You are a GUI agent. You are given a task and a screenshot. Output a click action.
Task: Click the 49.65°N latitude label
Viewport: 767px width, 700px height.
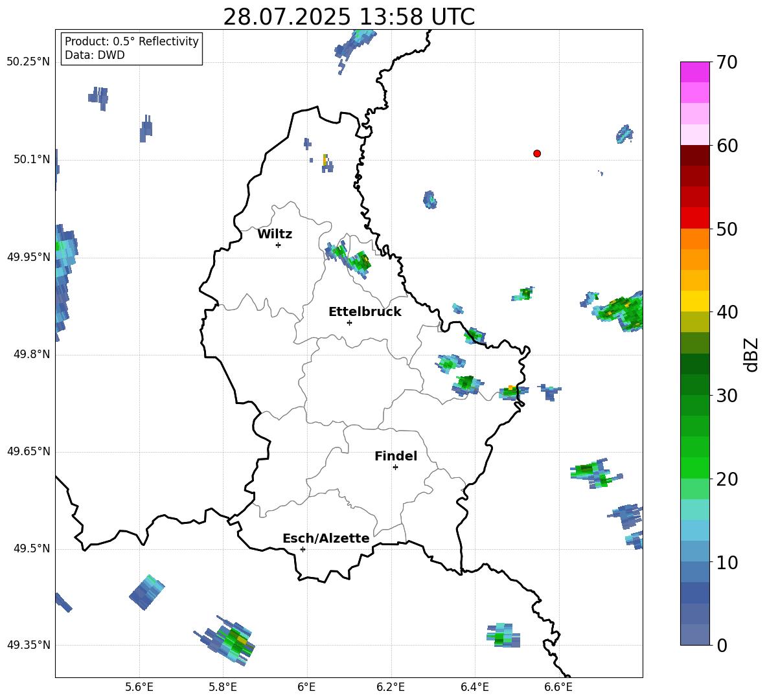tap(28, 451)
